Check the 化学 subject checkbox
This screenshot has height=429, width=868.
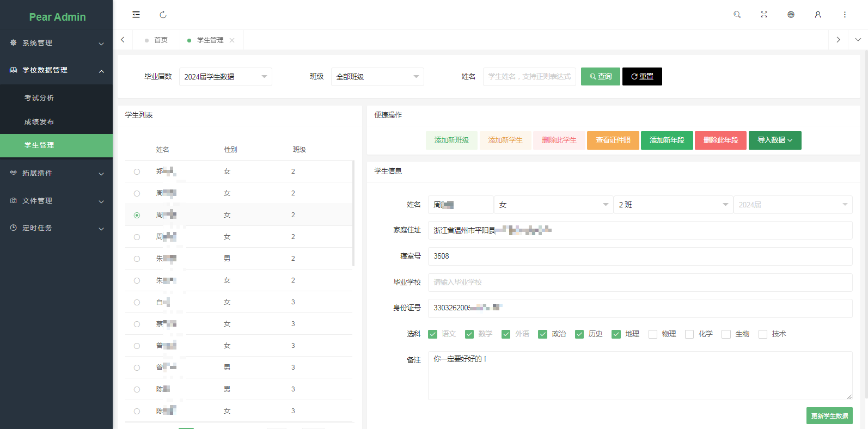click(x=689, y=334)
